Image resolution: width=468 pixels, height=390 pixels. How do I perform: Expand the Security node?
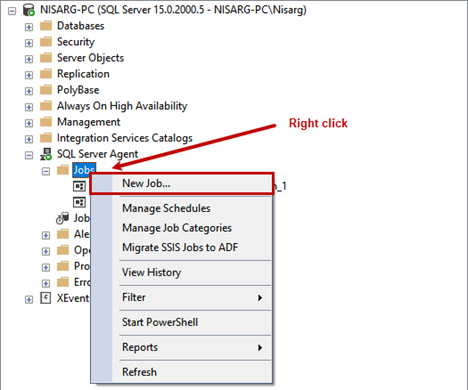coord(29,43)
